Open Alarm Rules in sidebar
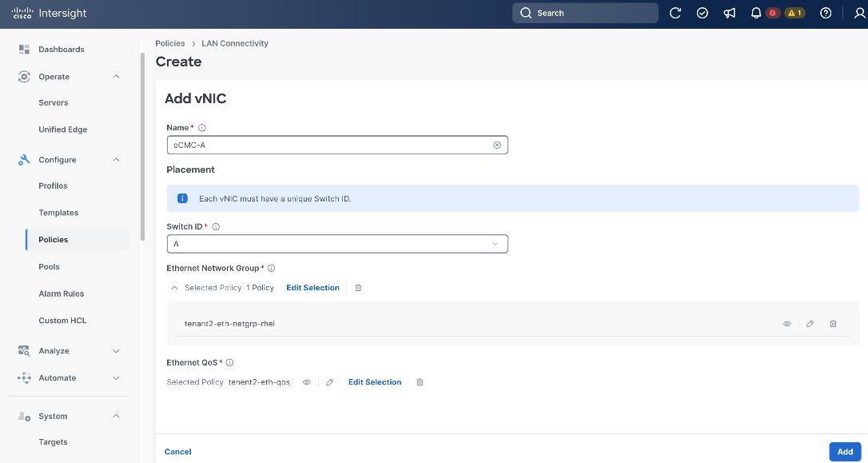The image size is (868, 463). tap(62, 293)
